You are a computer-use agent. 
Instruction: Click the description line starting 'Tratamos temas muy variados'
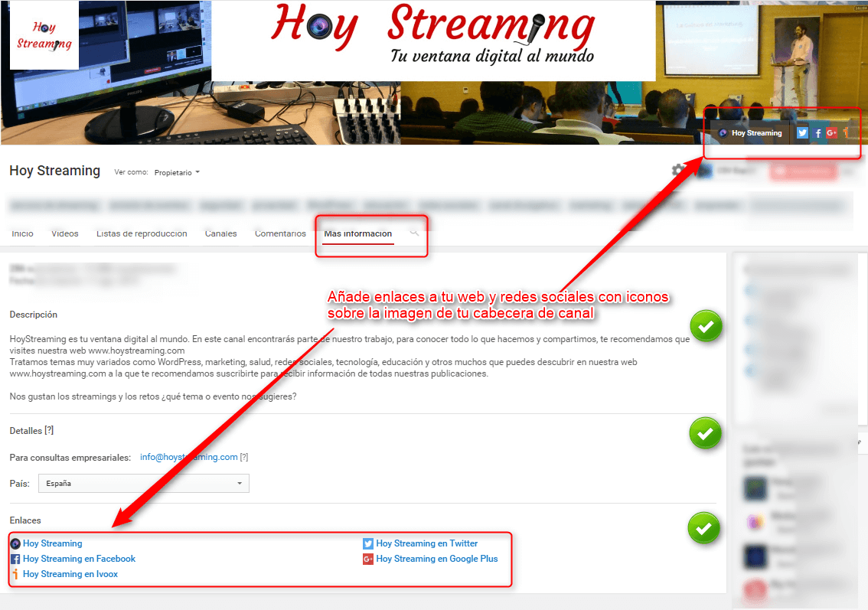(323, 362)
